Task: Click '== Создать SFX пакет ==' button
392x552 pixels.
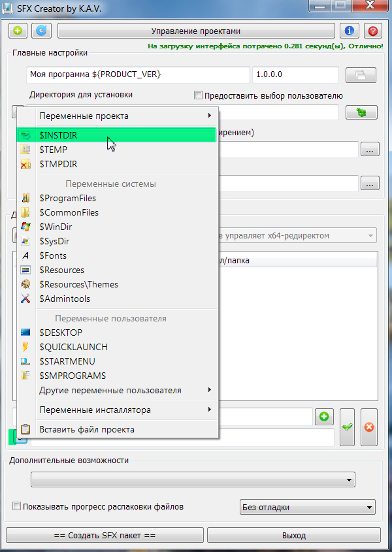Action: pos(105,535)
